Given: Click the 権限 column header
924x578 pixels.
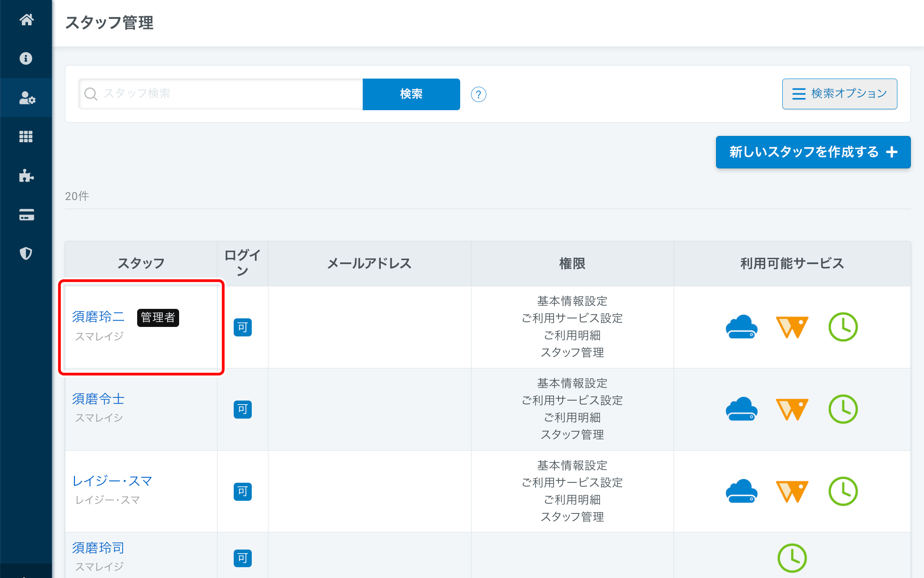Looking at the screenshot, I should [572, 263].
